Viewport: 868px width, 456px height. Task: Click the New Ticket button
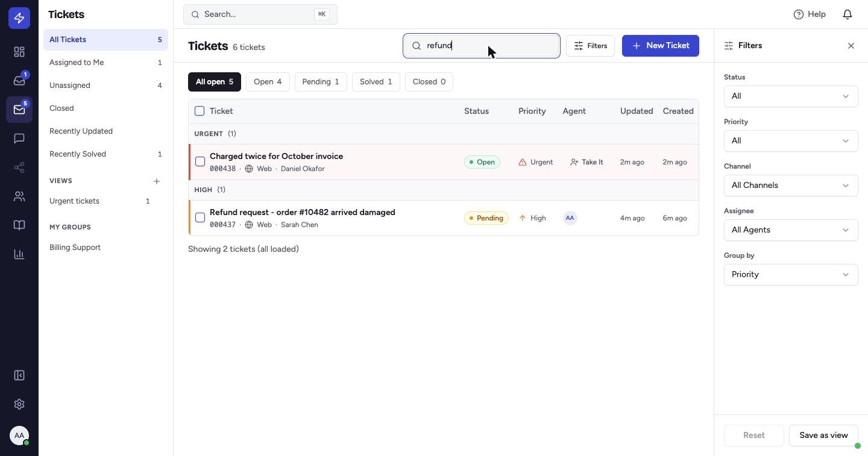661,46
